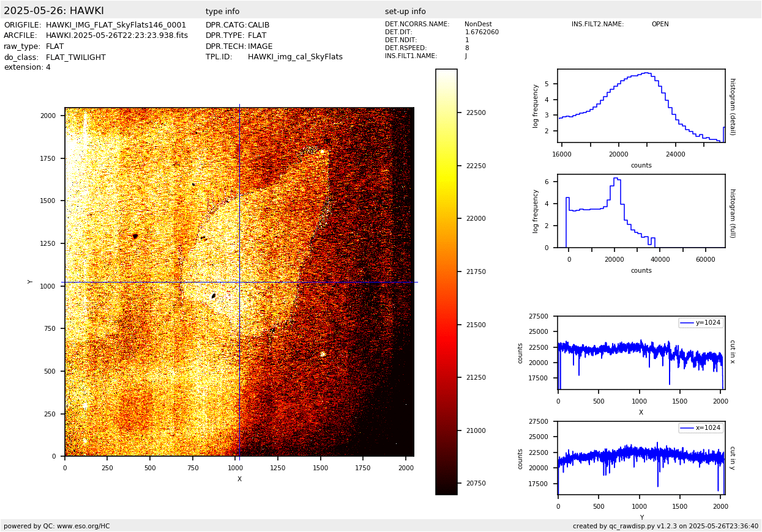Screen dimensions: 762x532
Task: Click the vertical color scale bar
Action: [446, 281]
